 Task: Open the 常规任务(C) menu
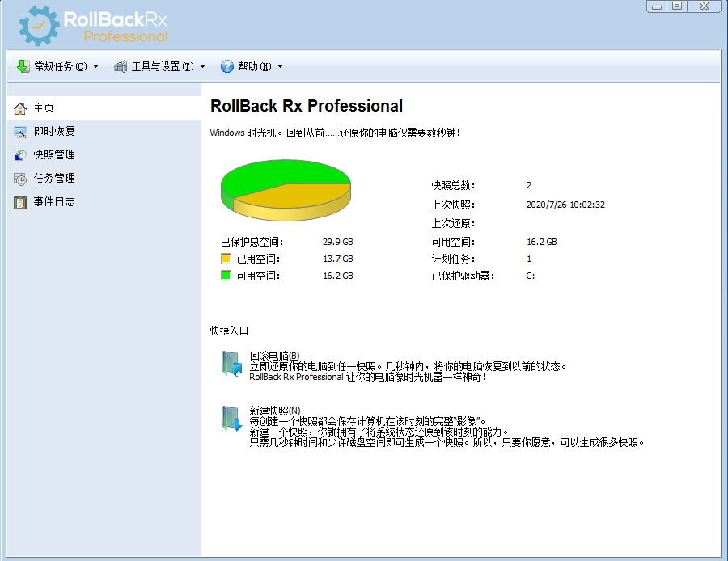(x=60, y=67)
